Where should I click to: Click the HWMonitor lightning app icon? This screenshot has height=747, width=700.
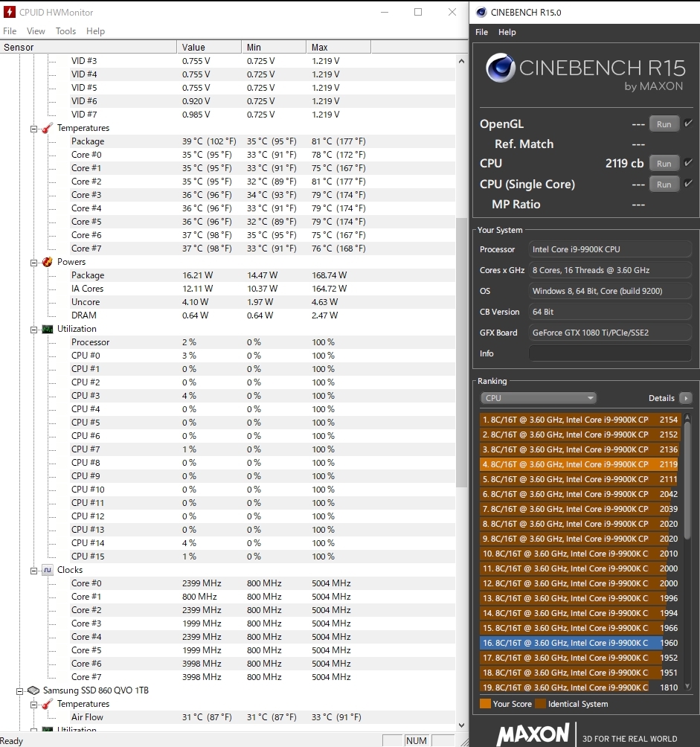tap(10, 12)
